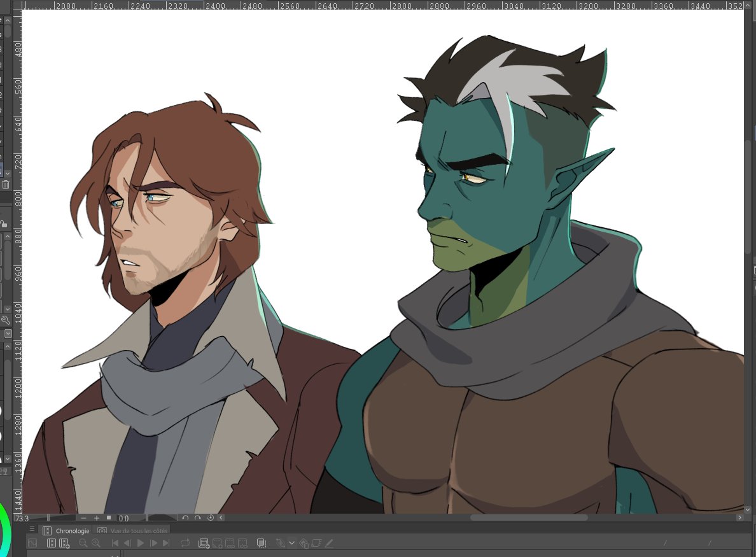
Task: Click the right arrow of horizontal scrollbar
Action: pos(739,518)
